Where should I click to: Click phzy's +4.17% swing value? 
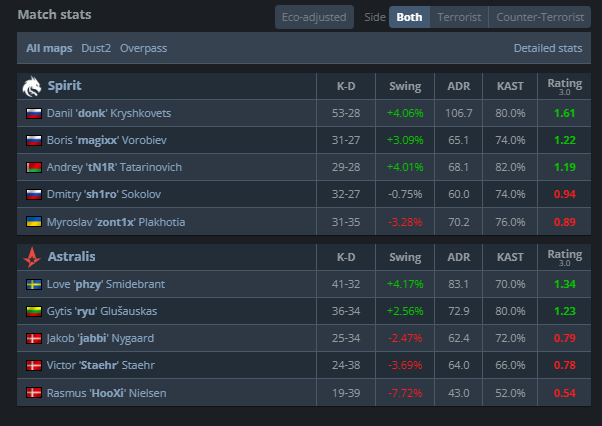pos(405,284)
